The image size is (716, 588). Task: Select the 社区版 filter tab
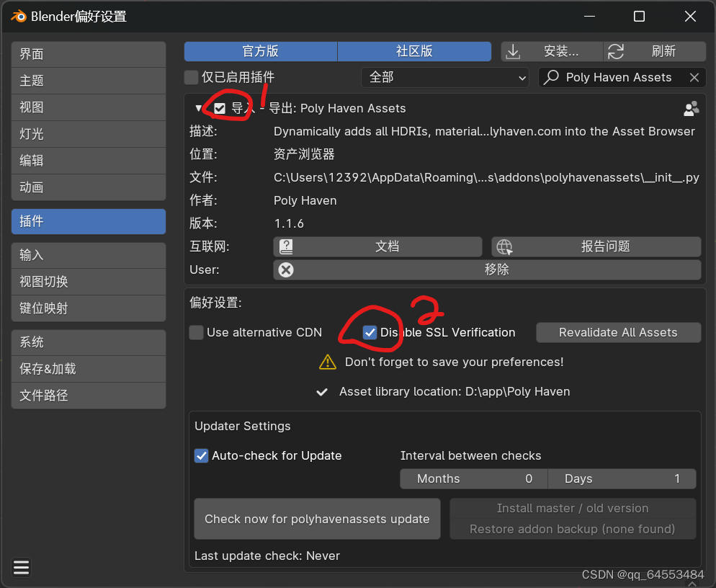pos(414,51)
